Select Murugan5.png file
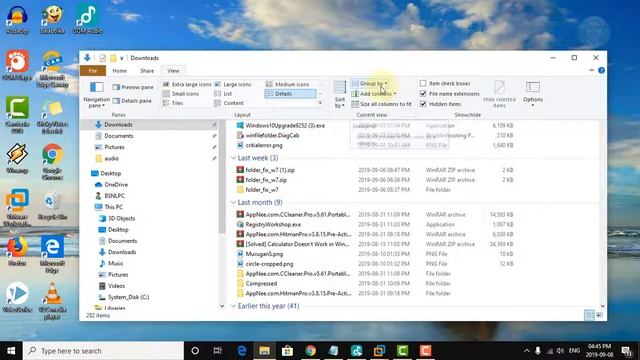This screenshot has height=360, width=640. coord(264,254)
